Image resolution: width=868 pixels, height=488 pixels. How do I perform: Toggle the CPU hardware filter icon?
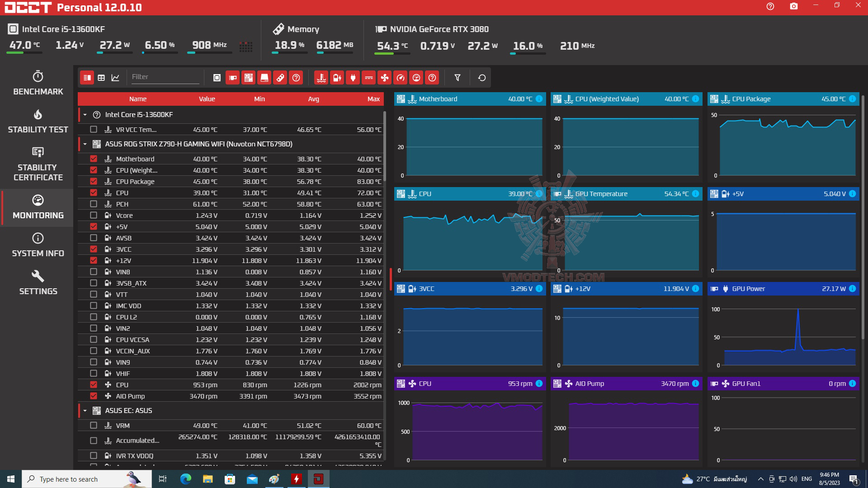pyautogui.click(x=217, y=78)
